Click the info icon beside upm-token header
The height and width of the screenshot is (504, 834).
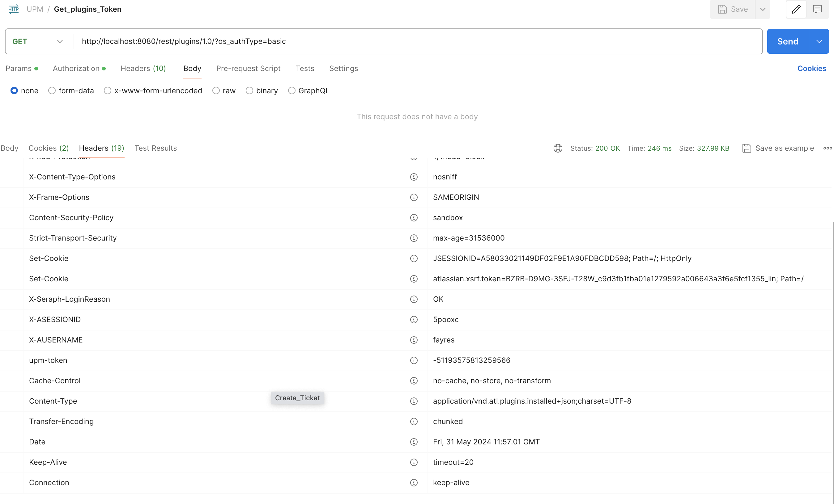pos(414,360)
